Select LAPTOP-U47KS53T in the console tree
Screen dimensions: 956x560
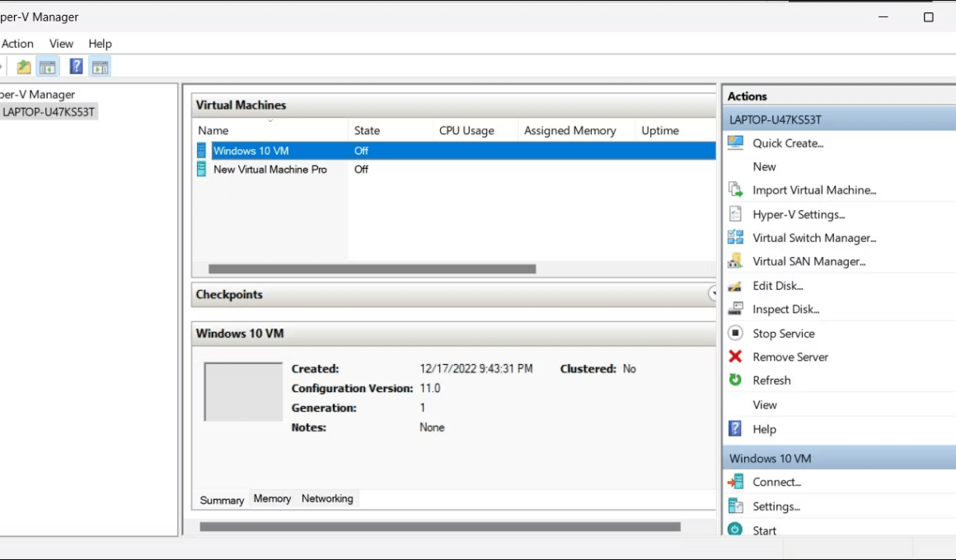[49, 111]
